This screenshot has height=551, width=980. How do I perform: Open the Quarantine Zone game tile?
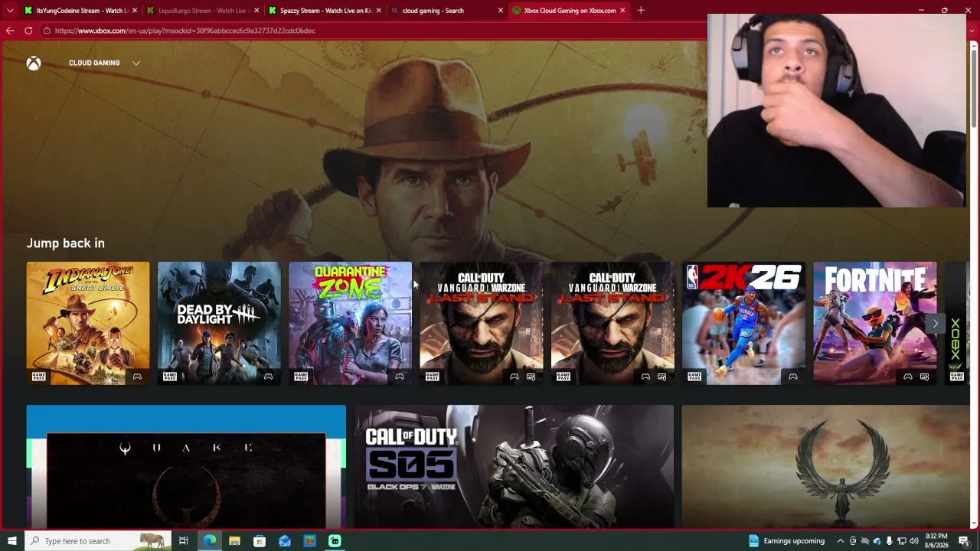click(x=350, y=323)
